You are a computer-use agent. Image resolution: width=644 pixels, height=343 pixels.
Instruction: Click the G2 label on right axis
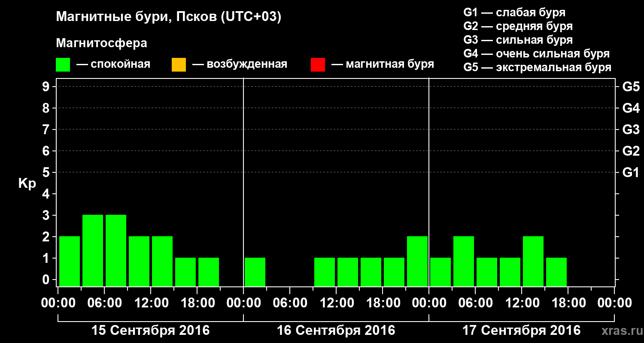[631, 151]
